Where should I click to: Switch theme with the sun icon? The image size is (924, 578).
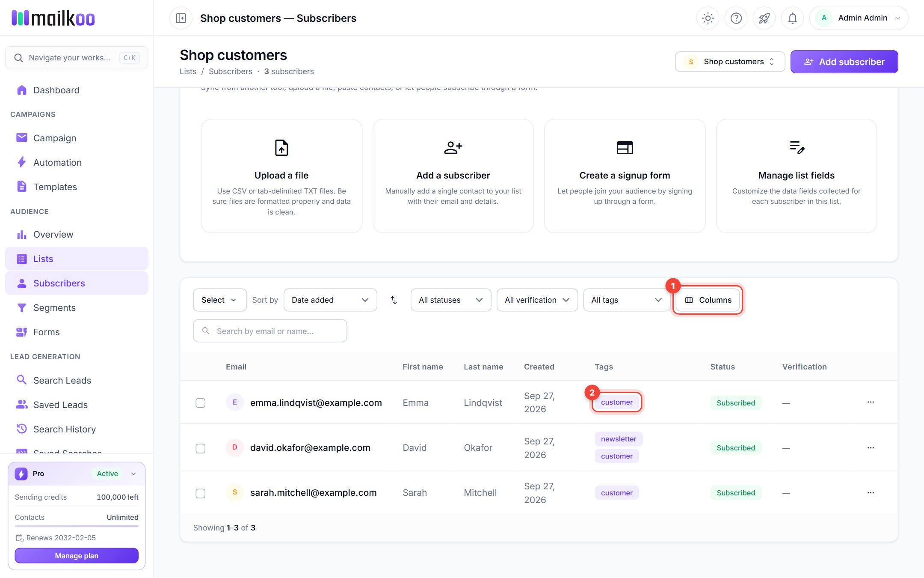pos(708,18)
